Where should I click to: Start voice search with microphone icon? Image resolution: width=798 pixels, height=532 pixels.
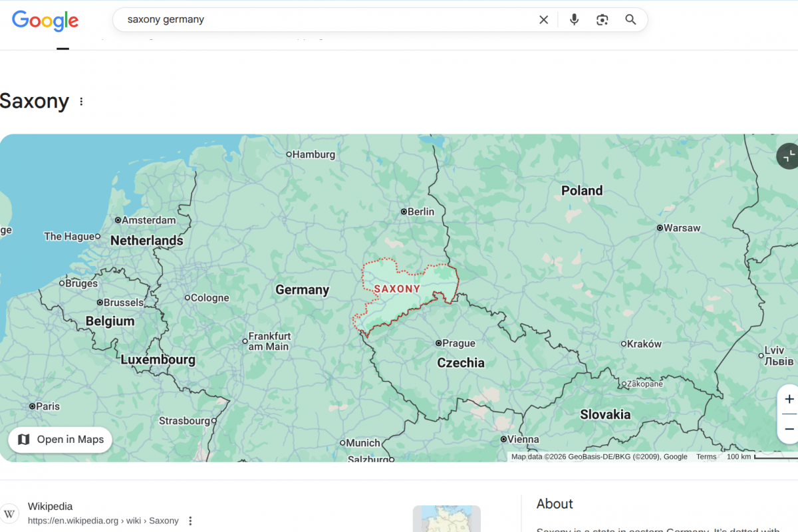[x=574, y=20]
